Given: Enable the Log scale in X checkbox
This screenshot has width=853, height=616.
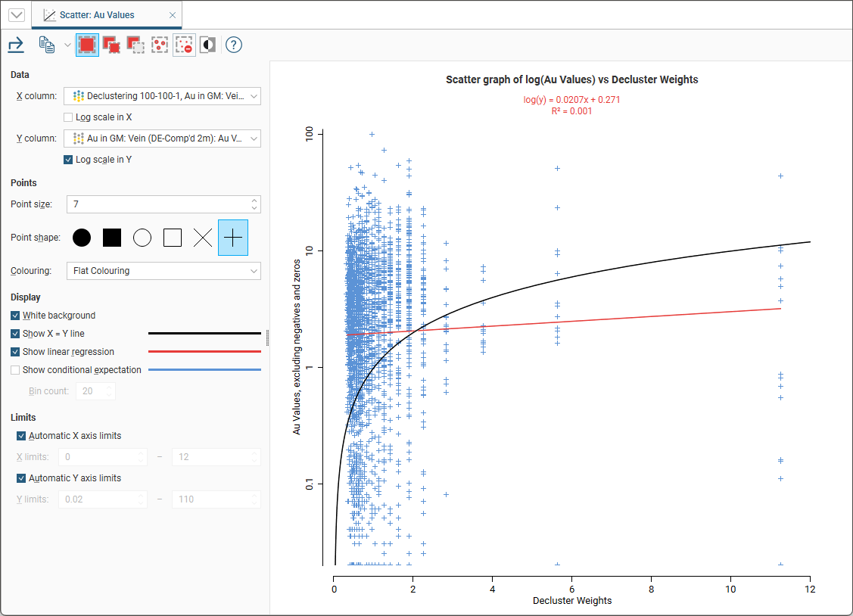Looking at the screenshot, I should [x=69, y=117].
